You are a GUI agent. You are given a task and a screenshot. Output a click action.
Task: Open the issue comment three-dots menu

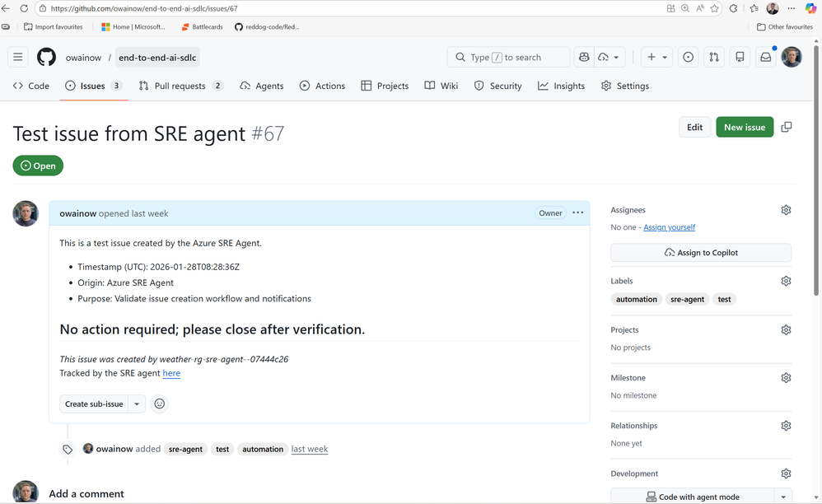point(577,212)
